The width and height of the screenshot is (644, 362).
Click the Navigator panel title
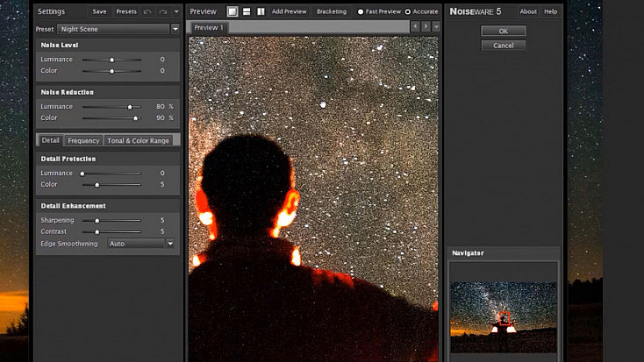[x=468, y=252]
